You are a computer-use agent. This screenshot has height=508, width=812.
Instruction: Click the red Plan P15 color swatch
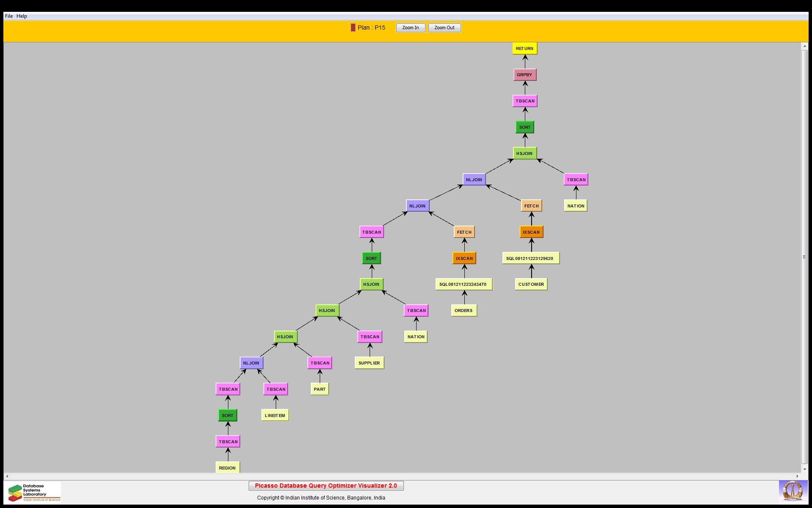pos(353,28)
